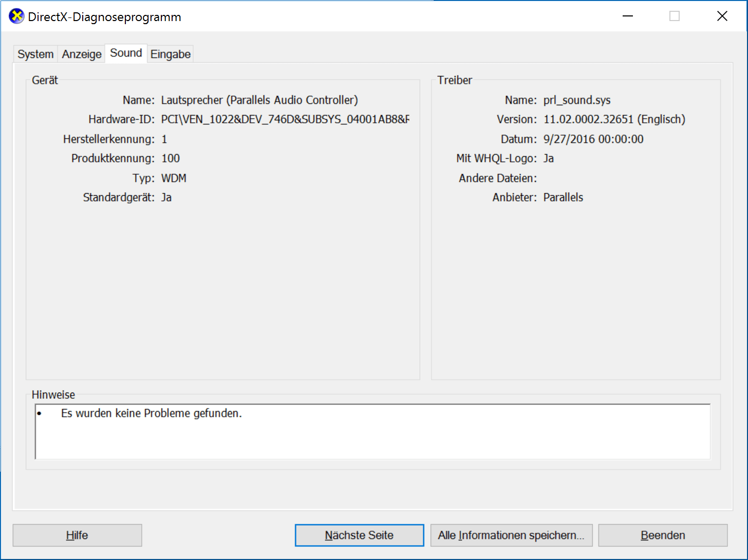Click Alle Informationen speichern button
The height and width of the screenshot is (560, 748).
pyautogui.click(x=511, y=535)
